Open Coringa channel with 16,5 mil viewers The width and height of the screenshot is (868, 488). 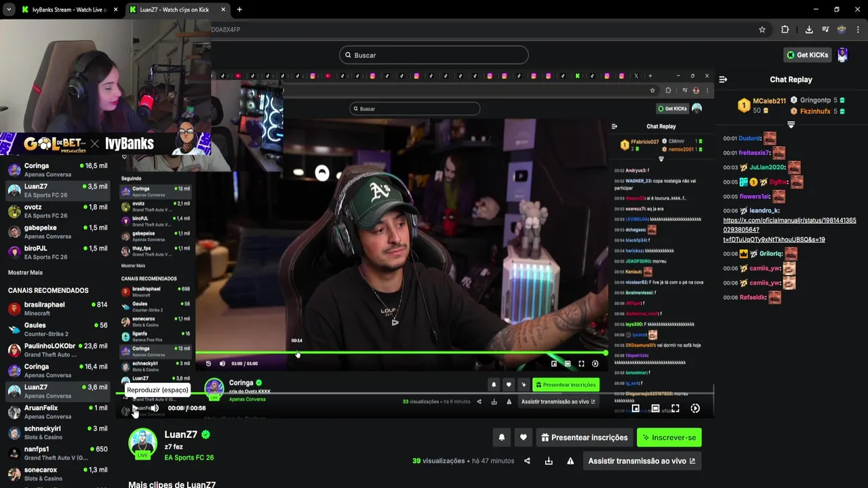tap(58, 169)
